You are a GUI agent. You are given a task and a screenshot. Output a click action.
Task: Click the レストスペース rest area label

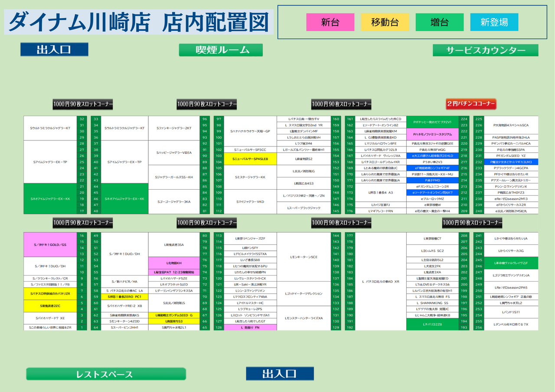106,374
